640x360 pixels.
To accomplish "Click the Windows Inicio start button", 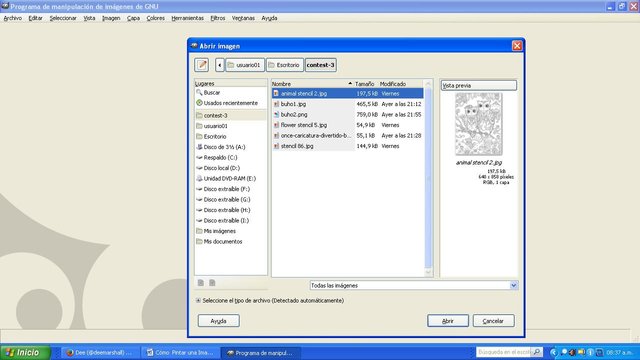I will (25, 353).
